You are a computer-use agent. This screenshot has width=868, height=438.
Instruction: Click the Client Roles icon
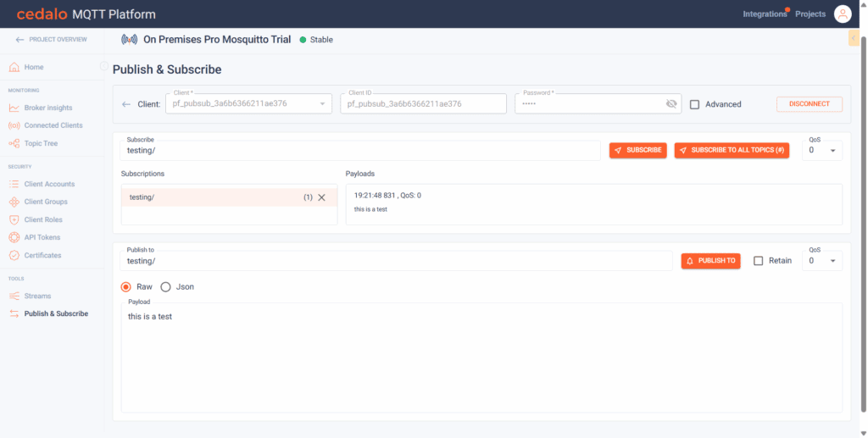(x=14, y=219)
